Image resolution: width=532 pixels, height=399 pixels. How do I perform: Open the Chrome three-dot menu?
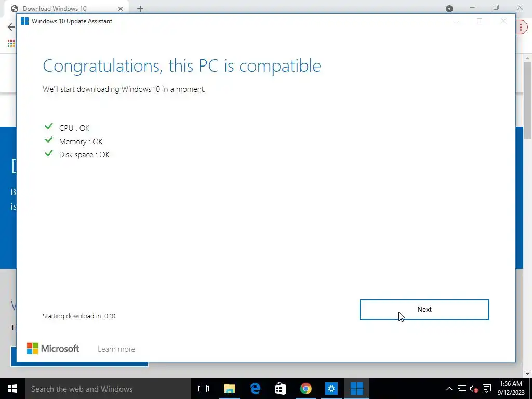pos(521,27)
